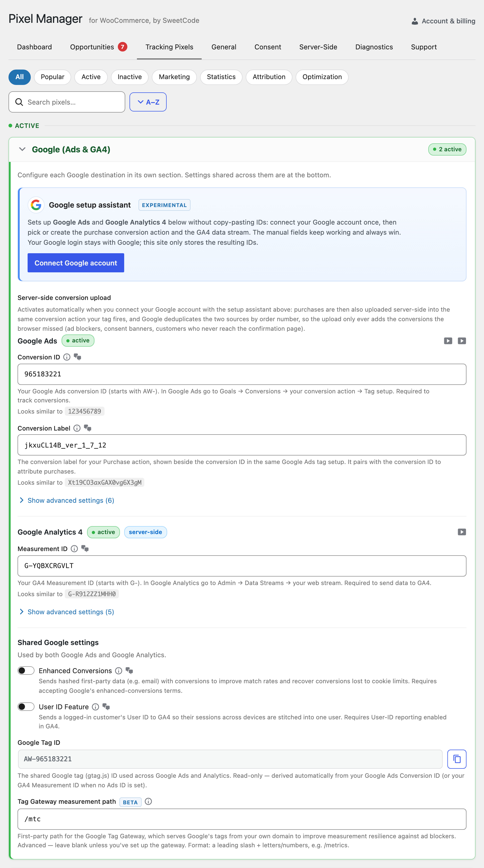
Task: Collapse the Google (Ads & GA4) section
Action: pos(22,149)
